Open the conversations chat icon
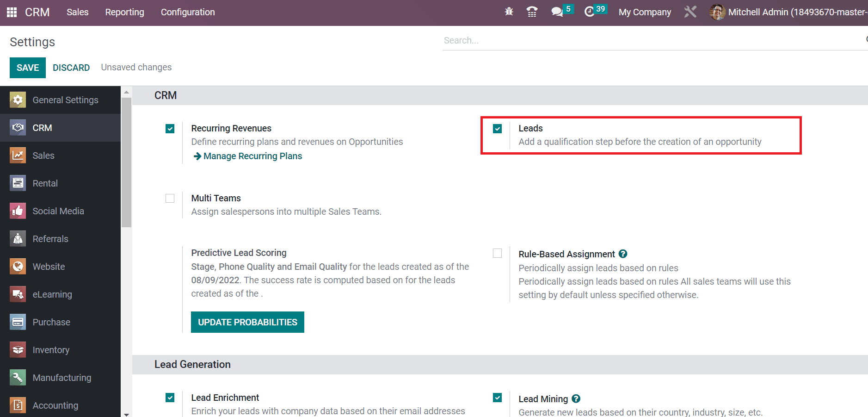The width and height of the screenshot is (868, 417). tap(557, 12)
